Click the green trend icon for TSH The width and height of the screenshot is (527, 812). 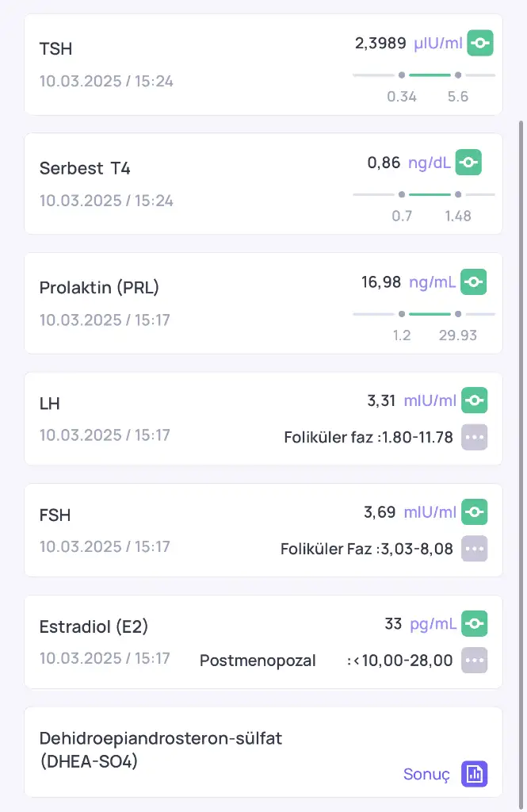pyautogui.click(x=480, y=43)
